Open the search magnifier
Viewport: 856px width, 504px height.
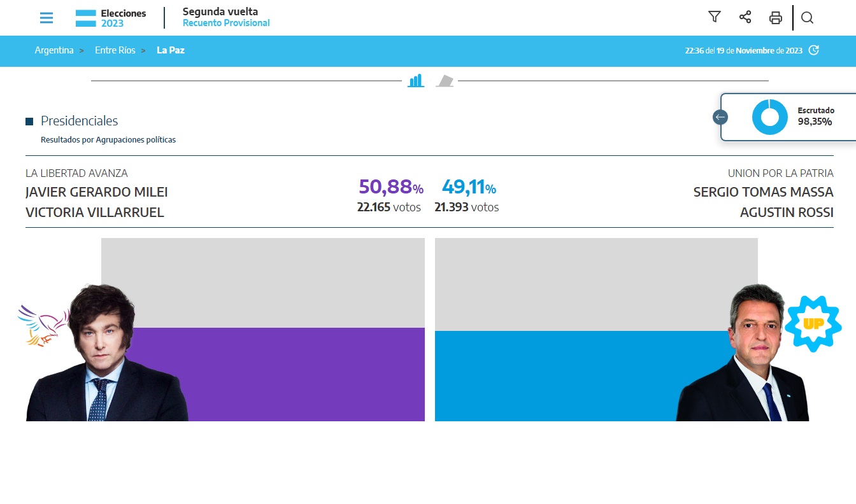coord(807,18)
